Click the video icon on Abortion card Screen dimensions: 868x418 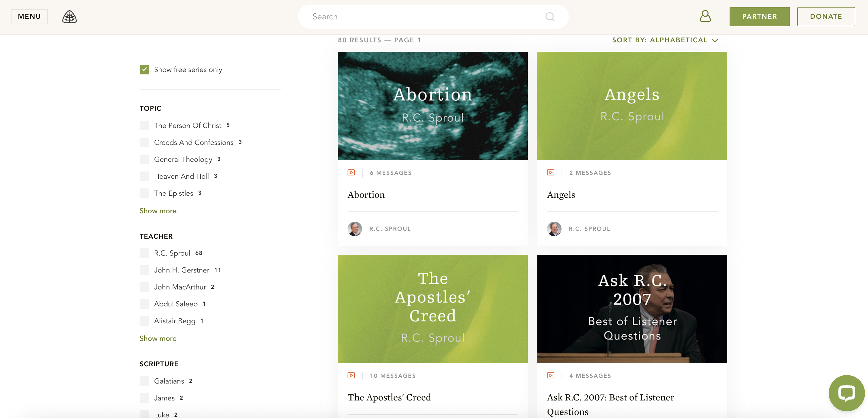click(351, 173)
